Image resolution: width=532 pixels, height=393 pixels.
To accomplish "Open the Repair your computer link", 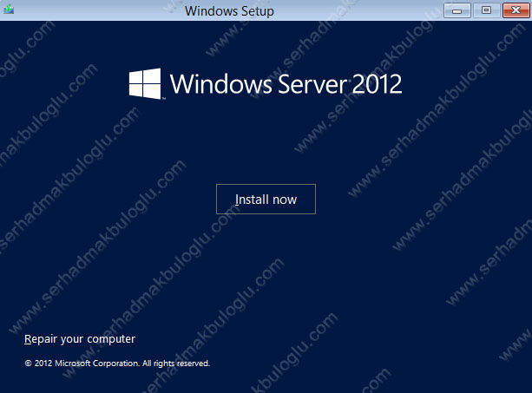I will click(80, 339).
